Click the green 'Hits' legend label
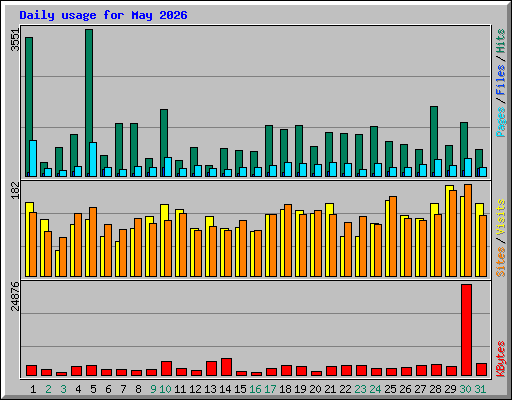 tap(501, 41)
